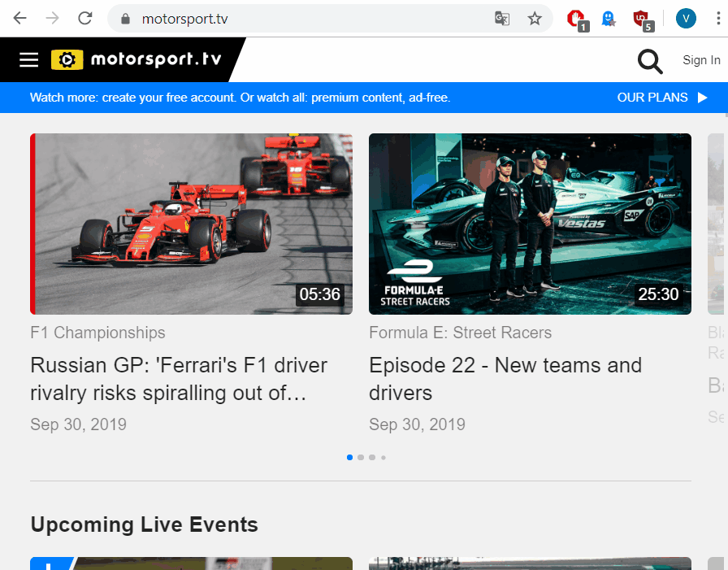Viewport: 728px width, 570px height.
Task: Open the red AdBlock extension icon
Action: (577, 20)
